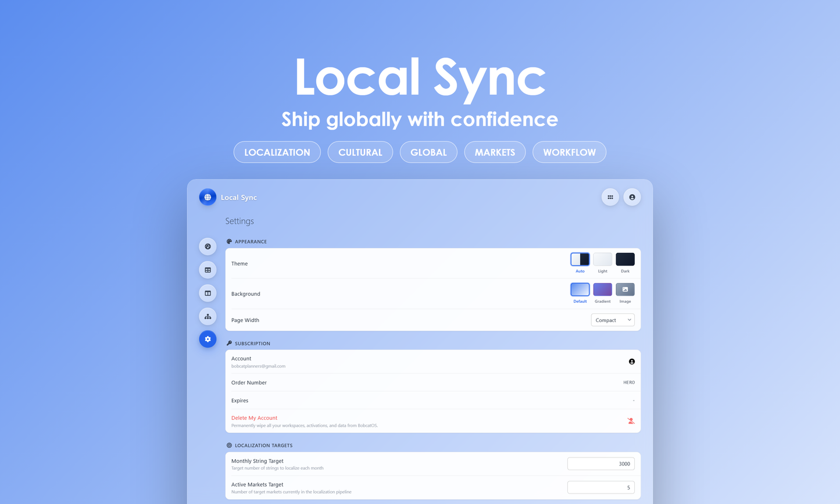Click the Local Sync app name text

coord(239,198)
